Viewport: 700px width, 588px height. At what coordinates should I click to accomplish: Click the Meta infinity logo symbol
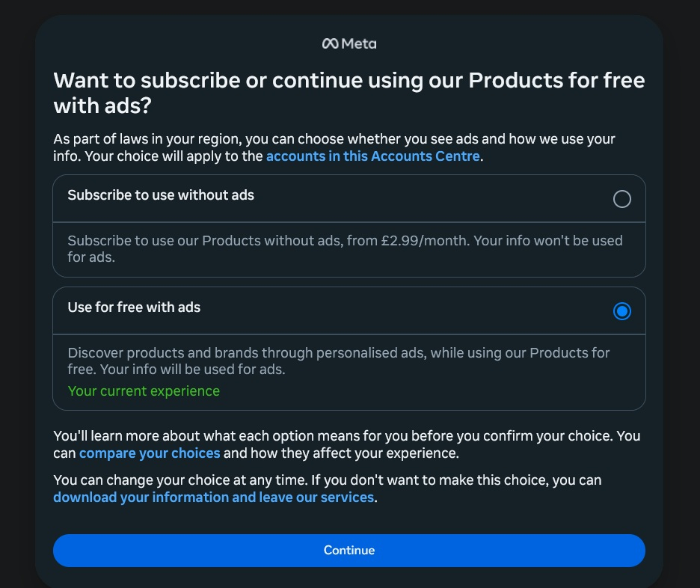(330, 43)
